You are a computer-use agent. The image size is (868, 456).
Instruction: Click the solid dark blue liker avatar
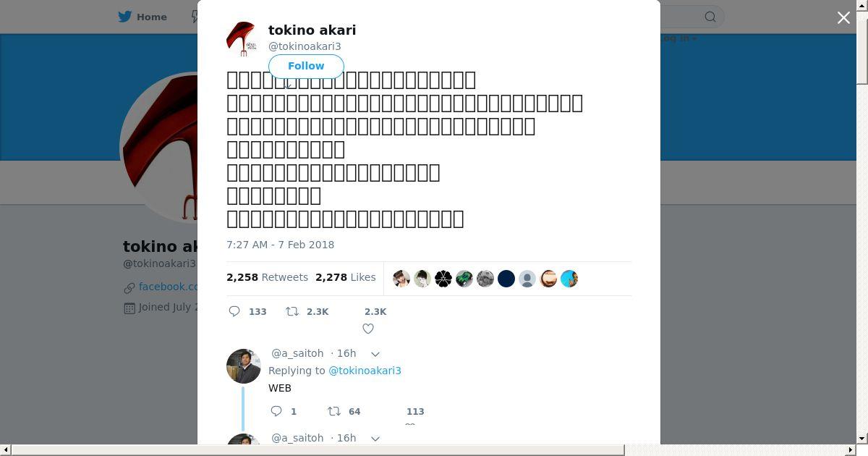(x=506, y=279)
